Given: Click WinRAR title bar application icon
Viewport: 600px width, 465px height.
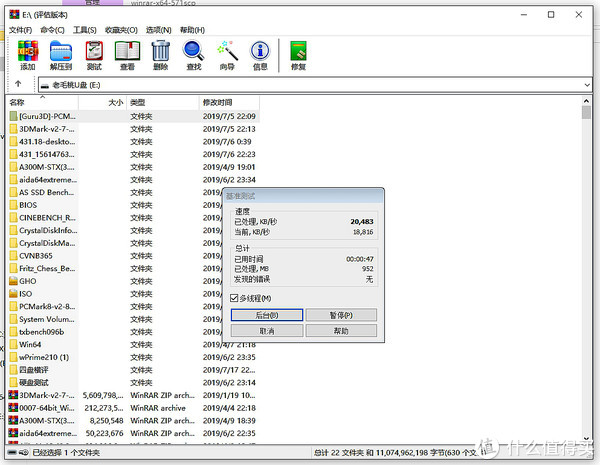Looking at the screenshot, I should 14,15.
